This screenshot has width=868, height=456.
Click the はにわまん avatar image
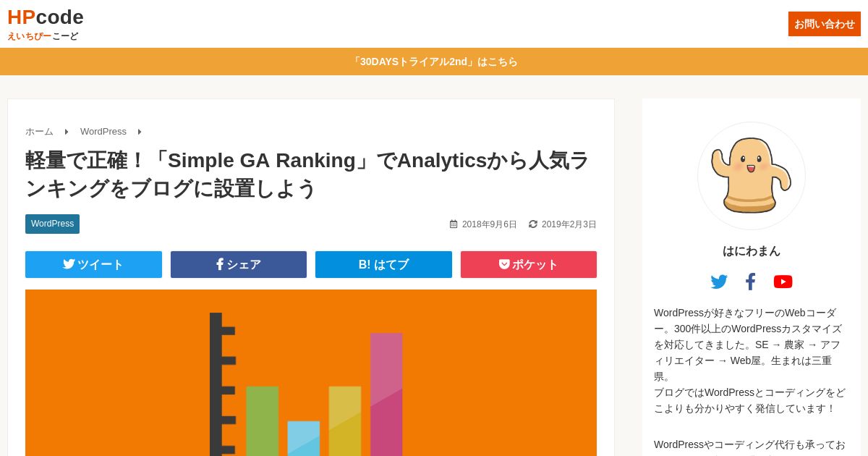pyautogui.click(x=752, y=176)
